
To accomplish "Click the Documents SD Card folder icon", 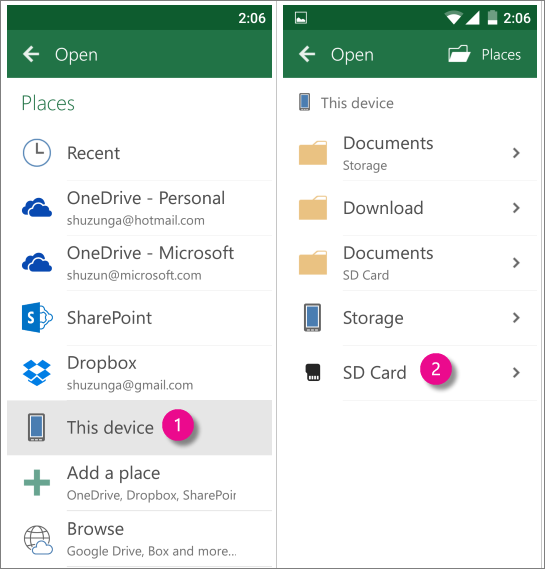I will click(x=313, y=262).
